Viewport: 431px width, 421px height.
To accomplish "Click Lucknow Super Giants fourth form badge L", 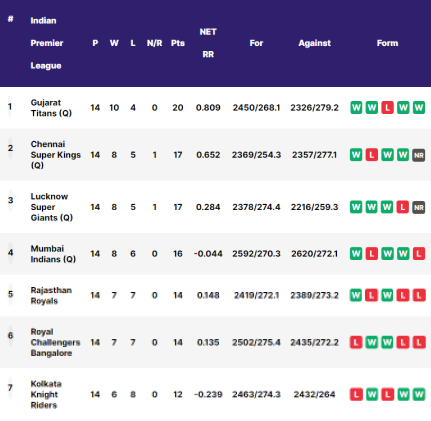I will click(403, 207).
